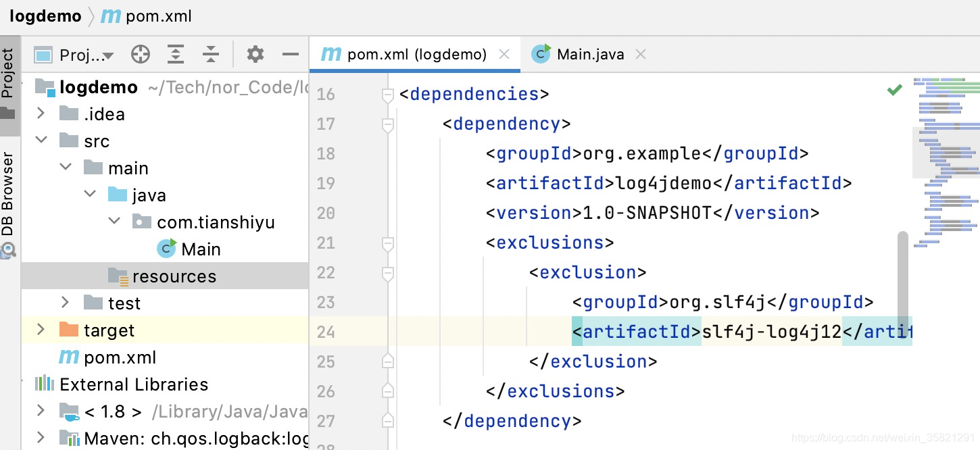
Task: Click the External Libraries bar-chart icon
Action: [45, 384]
